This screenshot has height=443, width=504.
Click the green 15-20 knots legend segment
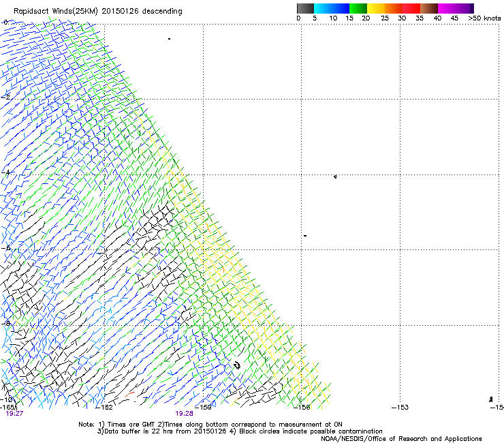pos(358,8)
